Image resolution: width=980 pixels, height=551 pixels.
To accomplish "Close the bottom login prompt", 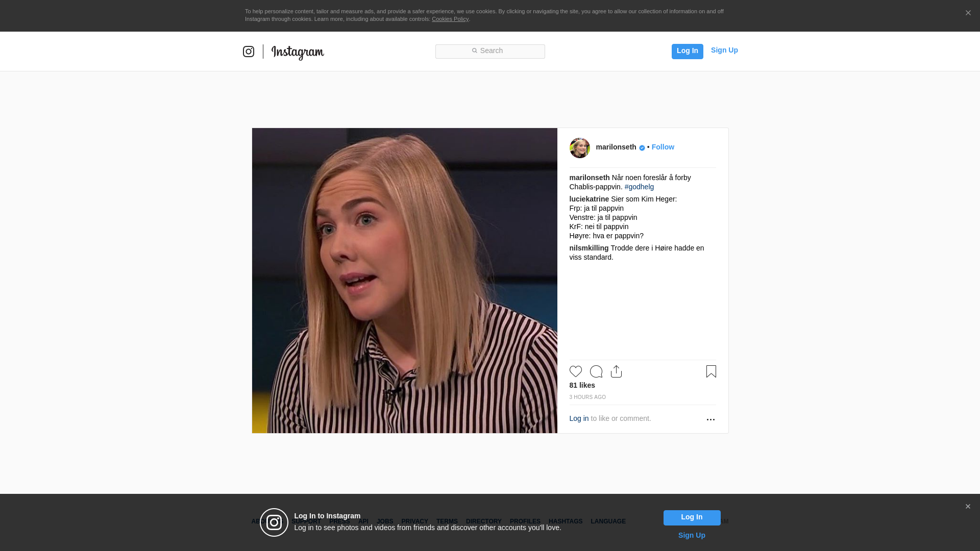I will point(968,507).
